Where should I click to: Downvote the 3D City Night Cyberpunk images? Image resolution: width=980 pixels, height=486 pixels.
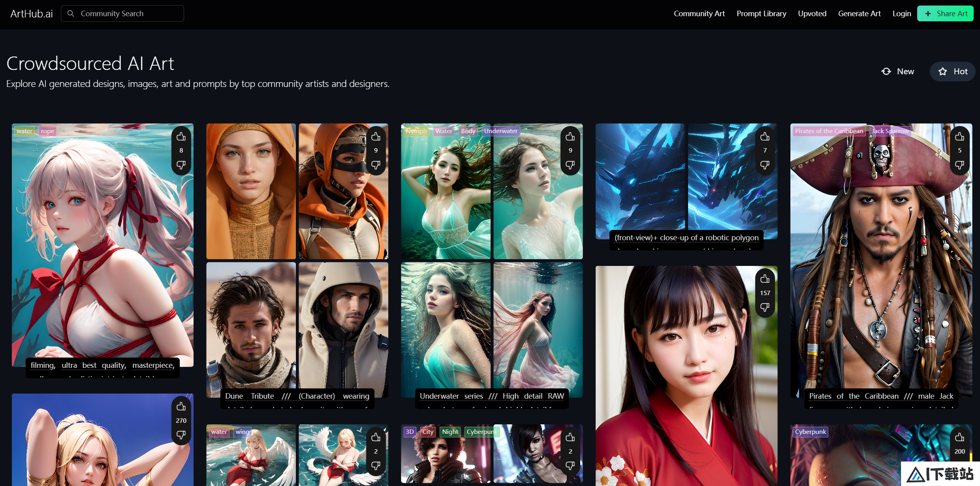[x=570, y=465]
